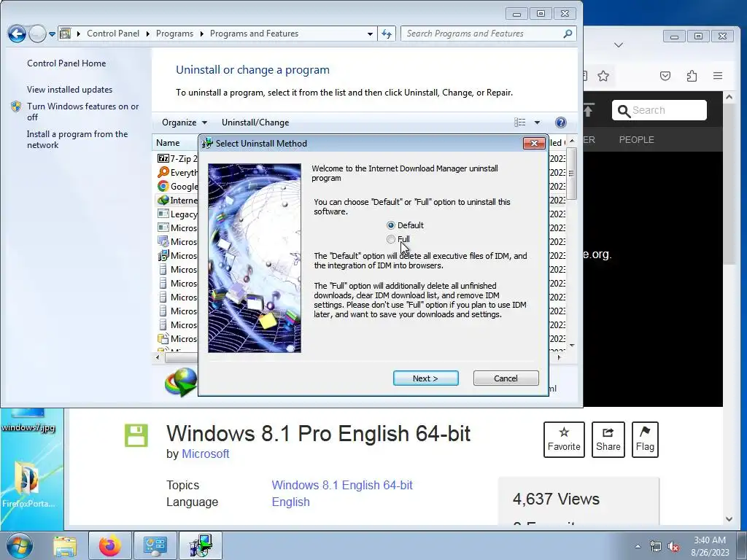The width and height of the screenshot is (747, 560).
Task: Click Programs breadcrumb
Action: (174, 34)
